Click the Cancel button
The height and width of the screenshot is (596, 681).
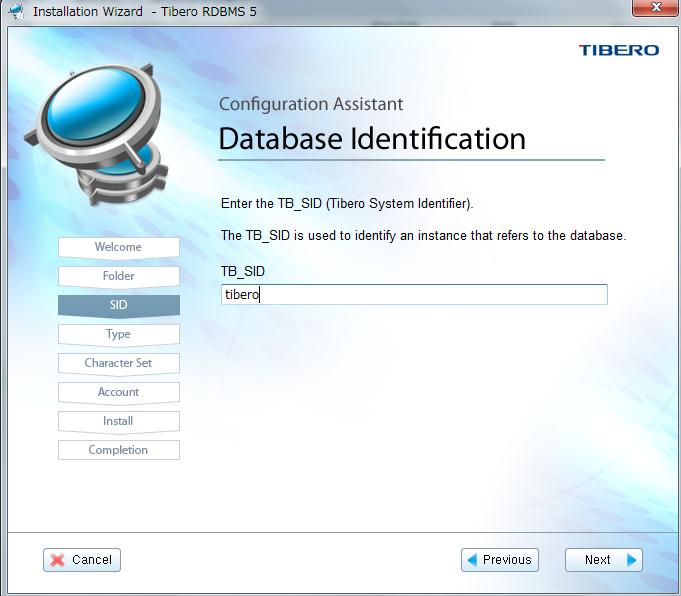(82, 560)
